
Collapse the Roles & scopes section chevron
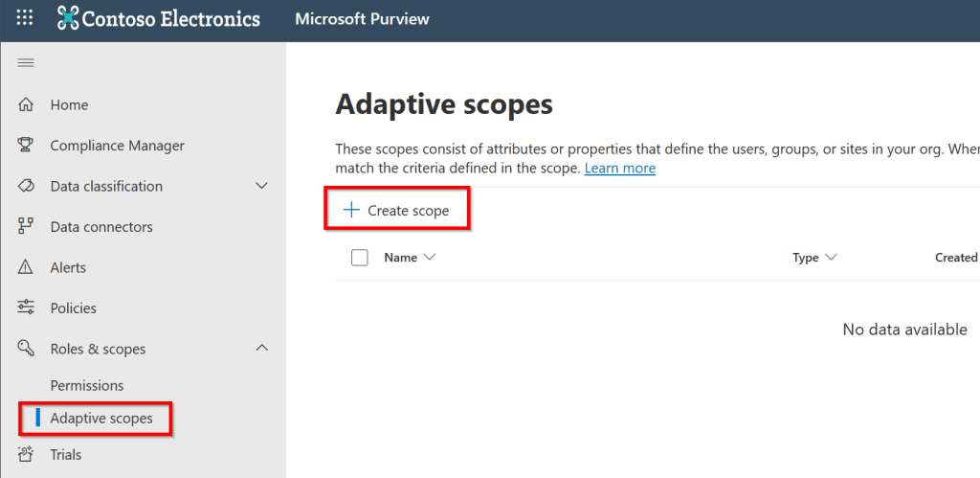(x=261, y=349)
